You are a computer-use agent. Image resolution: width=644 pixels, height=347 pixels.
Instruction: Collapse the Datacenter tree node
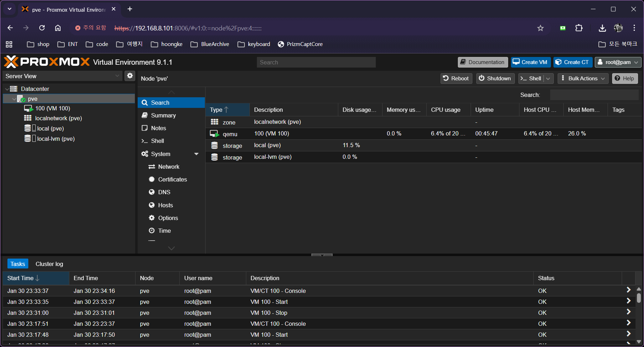7,89
